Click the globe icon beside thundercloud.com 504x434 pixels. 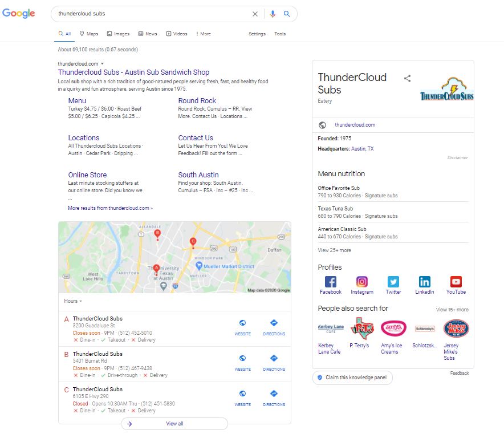pos(322,125)
